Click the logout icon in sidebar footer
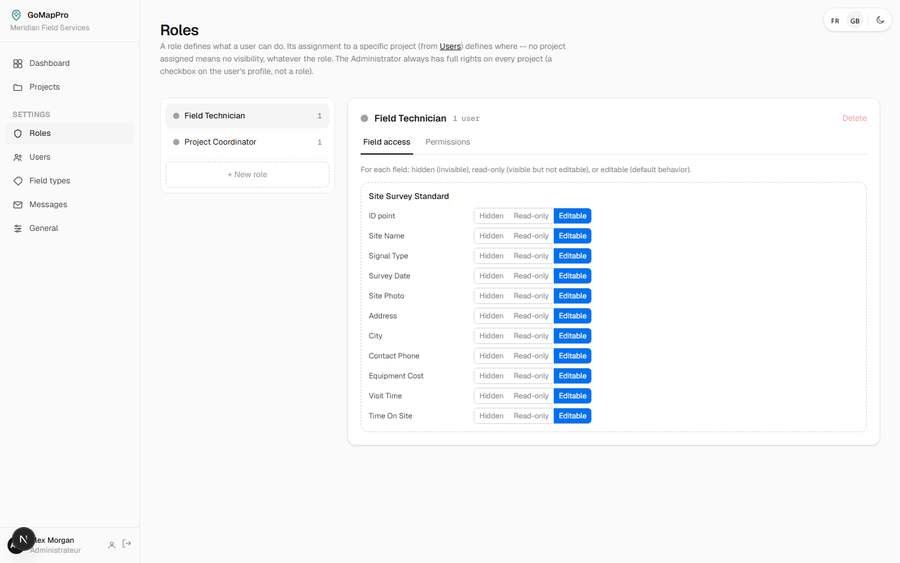The height and width of the screenshot is (563, 900). [127, 543]
